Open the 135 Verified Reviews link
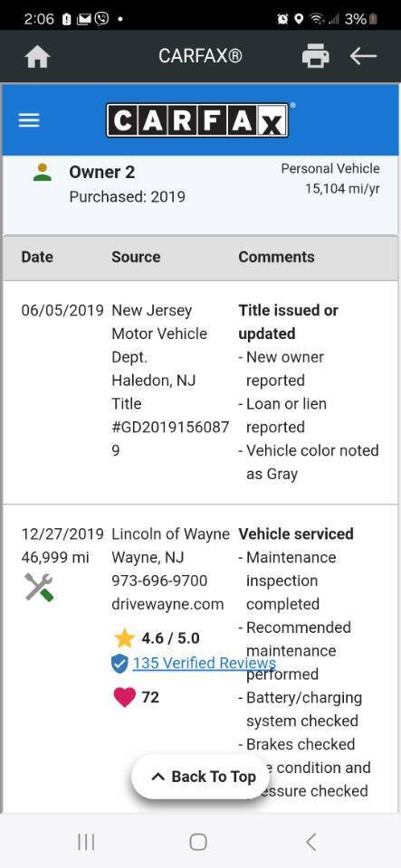Viewport: 401px width, 868px height. pyautogui.click(x=204, y=663)
